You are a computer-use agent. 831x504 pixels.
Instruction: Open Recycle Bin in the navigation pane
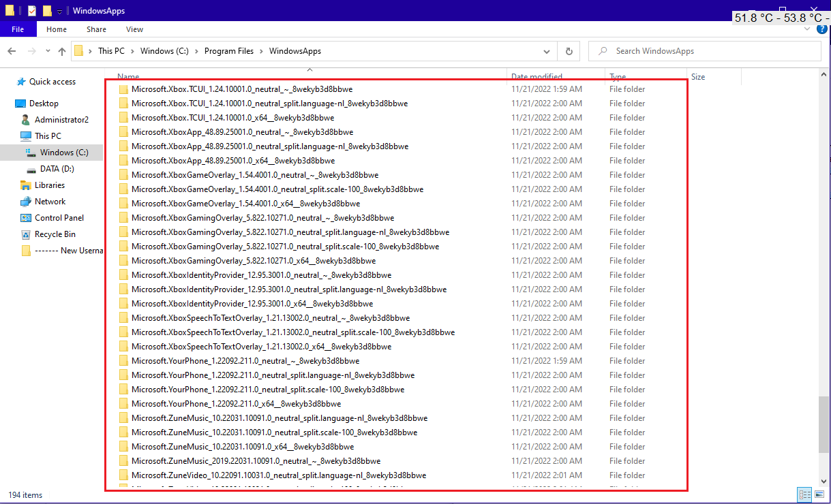click(55, 234)
